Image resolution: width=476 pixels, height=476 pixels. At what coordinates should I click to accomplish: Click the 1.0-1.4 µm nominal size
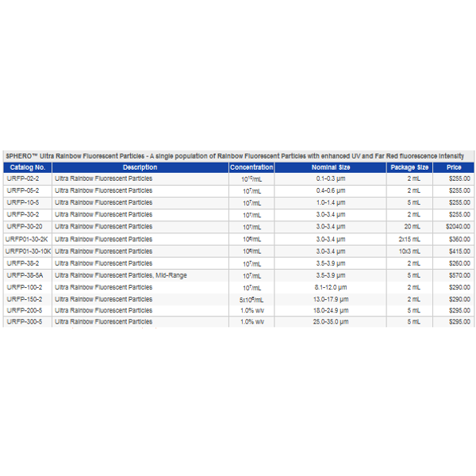tap(331, 202)
